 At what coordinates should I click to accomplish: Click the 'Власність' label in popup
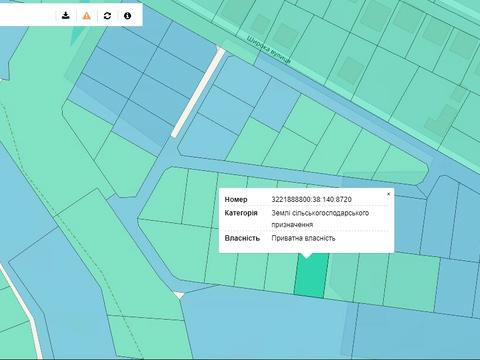coord(242,238)
